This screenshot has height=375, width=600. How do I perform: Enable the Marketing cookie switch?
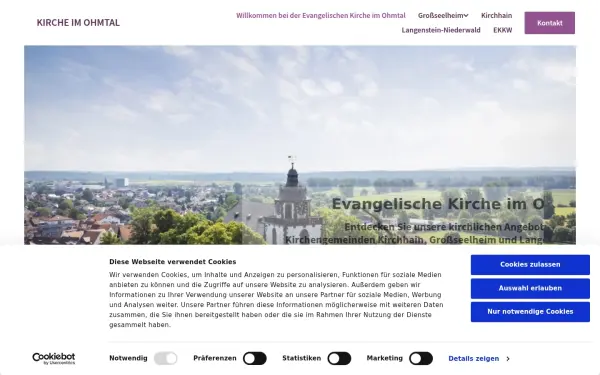(x=421, y=359)
